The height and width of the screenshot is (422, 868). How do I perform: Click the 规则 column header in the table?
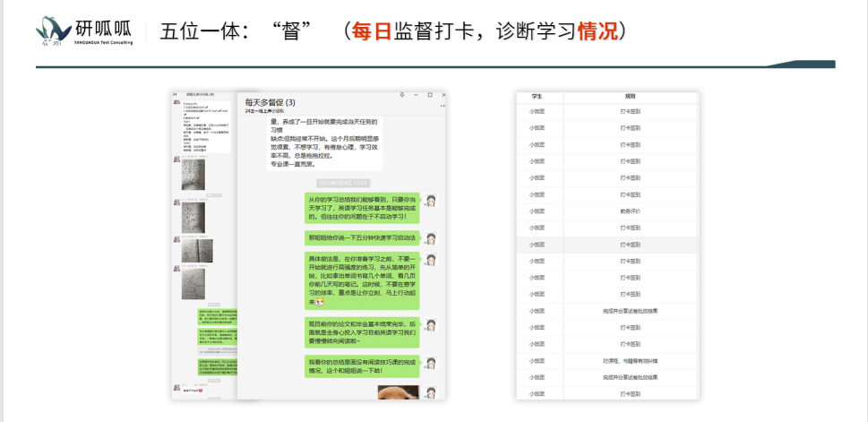630,96
